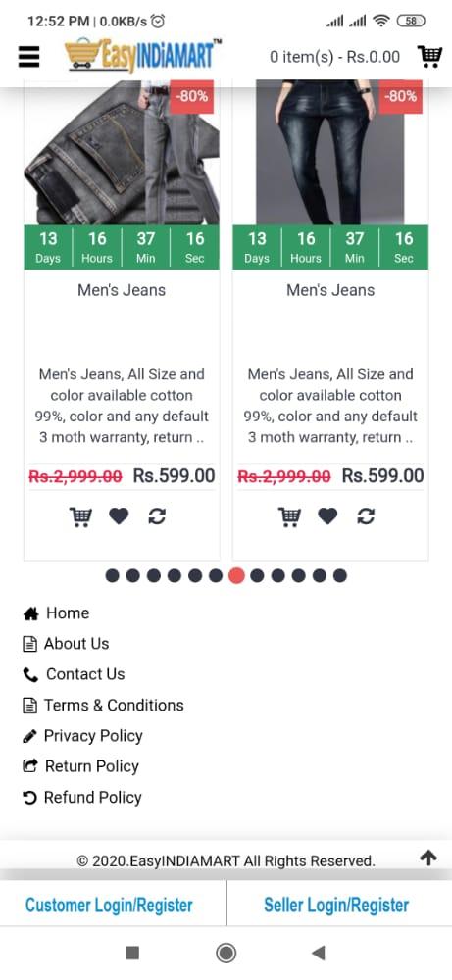Tap the scroll-to-top arrow icon
This screenshot has height=980, width=452.
tap(428, 857)
